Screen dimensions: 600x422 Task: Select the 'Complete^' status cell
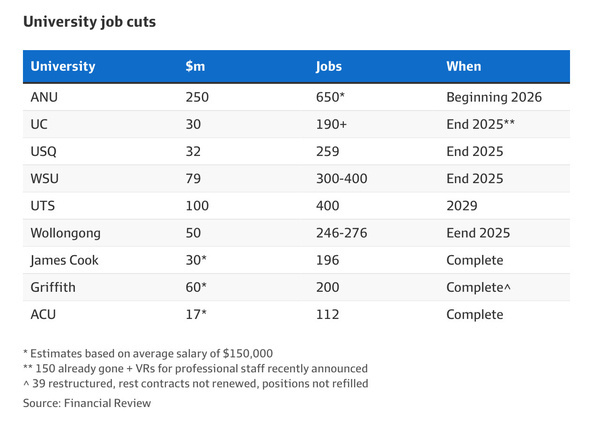(x=479, y=287)
